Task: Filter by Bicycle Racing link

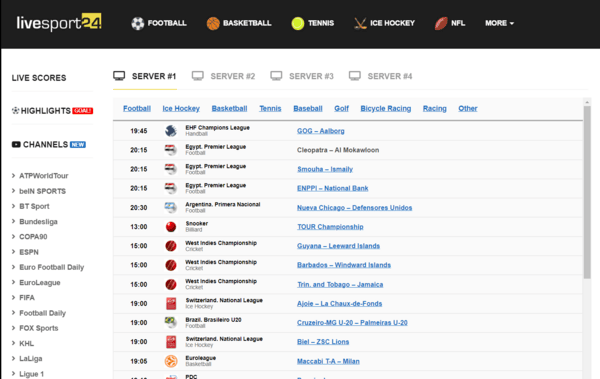Action: pyautogui.click(x=386, y=108)
